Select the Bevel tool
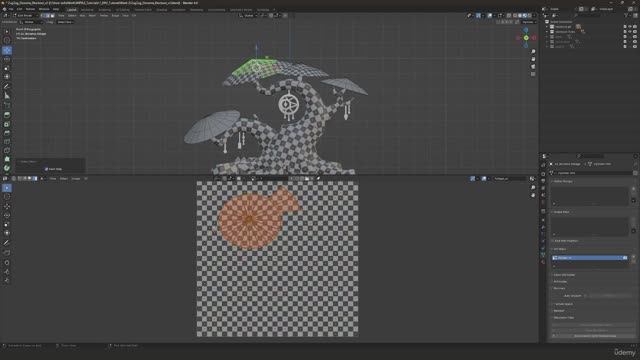The height and width of the screenshot is (360, 640). [7, 133]
